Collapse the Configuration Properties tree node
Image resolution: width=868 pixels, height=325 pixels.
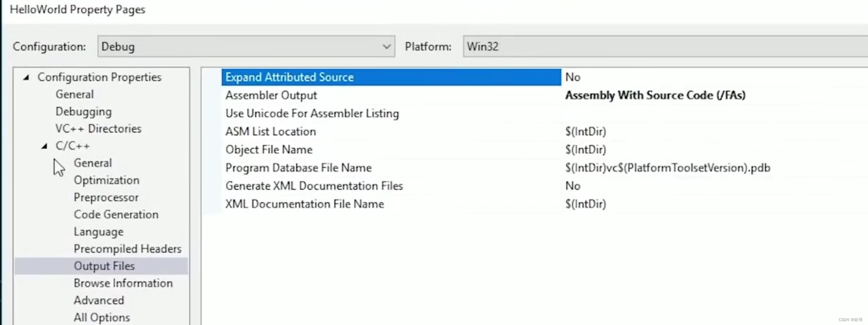pos(26,77)
